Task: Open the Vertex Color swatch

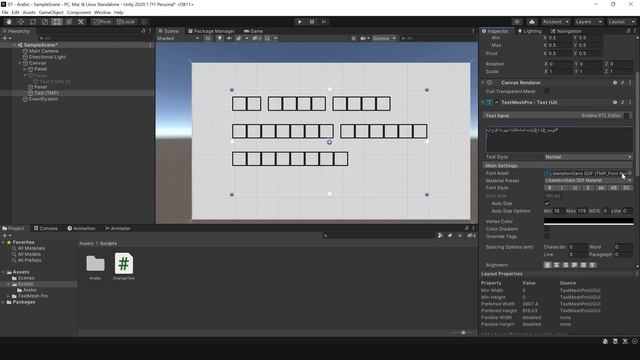Action: (x=589, y=221)
